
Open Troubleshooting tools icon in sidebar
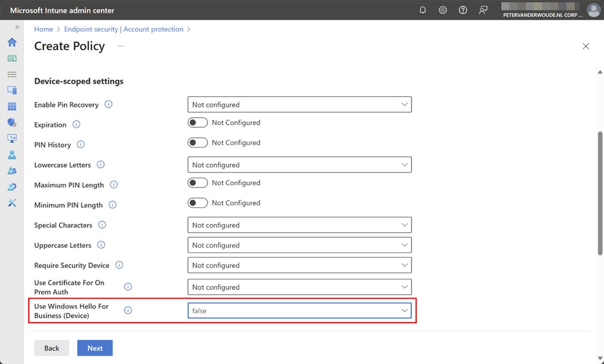12,203
